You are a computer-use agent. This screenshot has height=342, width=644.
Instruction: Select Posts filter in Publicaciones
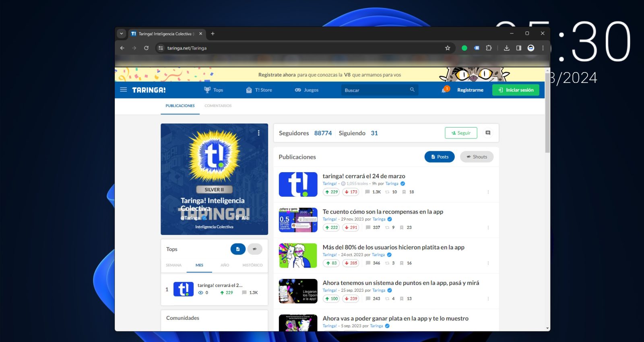tap(440, 157)
